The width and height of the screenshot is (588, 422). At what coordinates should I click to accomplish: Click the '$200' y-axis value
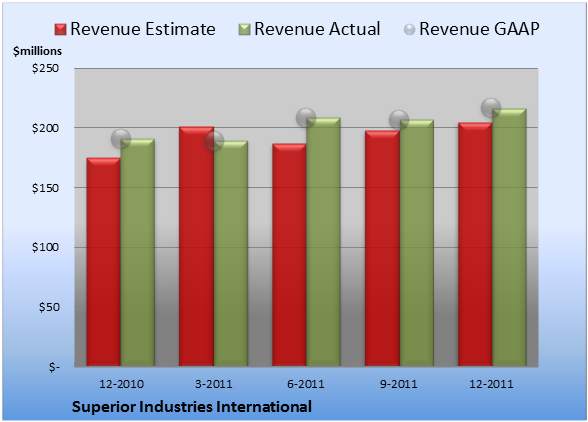tap(45, 128)
